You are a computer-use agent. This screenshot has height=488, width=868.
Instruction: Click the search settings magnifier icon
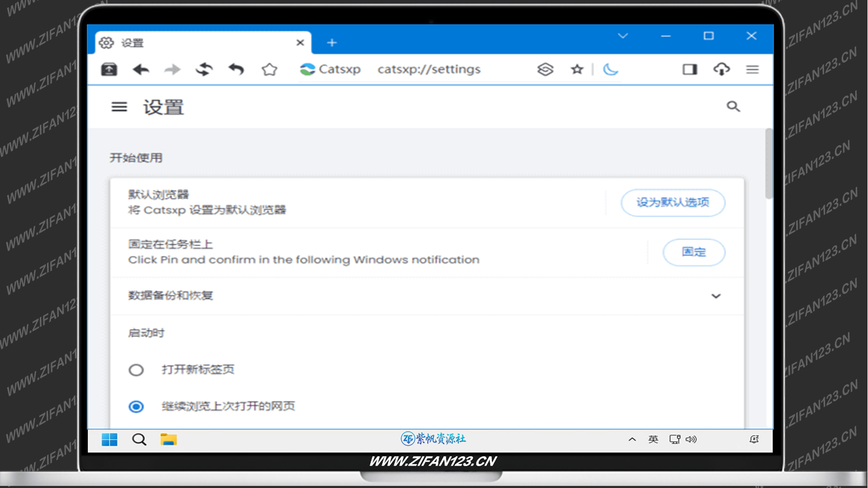733,106
